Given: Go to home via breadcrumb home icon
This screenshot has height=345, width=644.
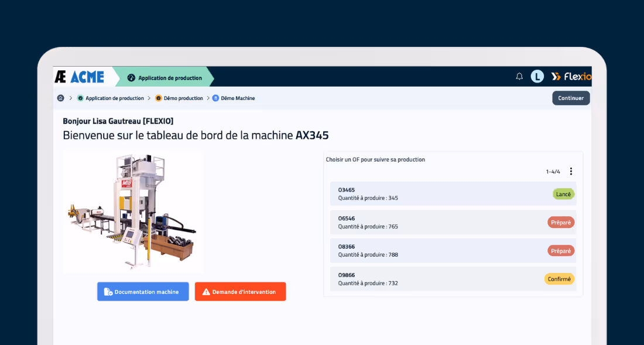Looking at the screenshot, I should pyautogui.click(x=60, y=98).
